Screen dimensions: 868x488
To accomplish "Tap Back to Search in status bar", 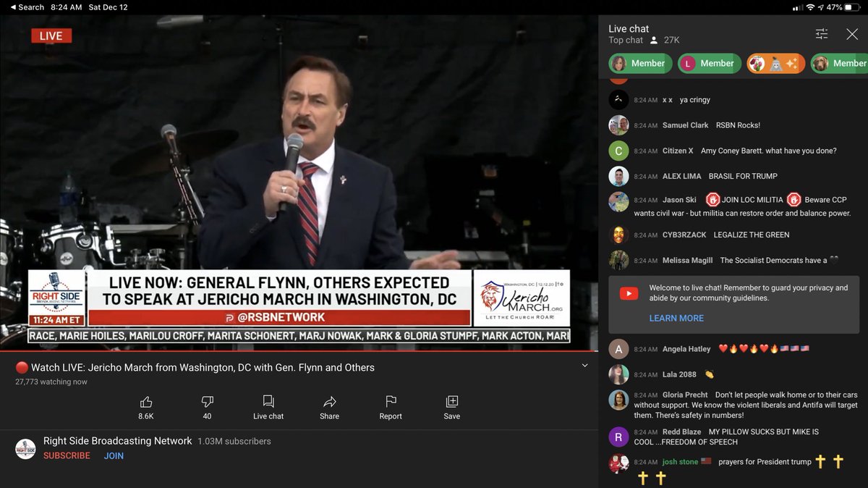I will pyautogui.click(x=27, y=7).
